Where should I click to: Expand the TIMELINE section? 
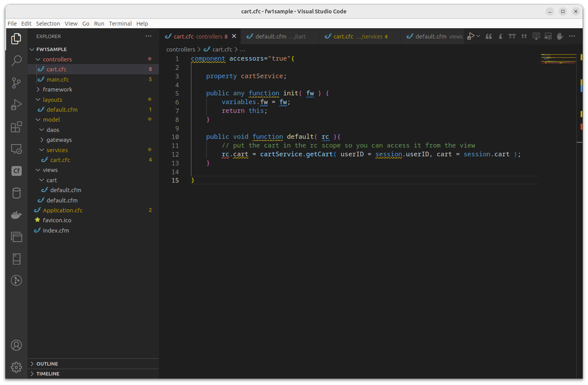click(x=32, y=374)
